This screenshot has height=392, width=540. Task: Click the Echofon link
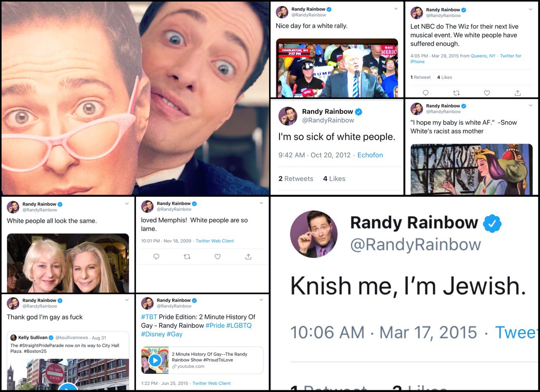pyautogui.click(x=370, y=155)
